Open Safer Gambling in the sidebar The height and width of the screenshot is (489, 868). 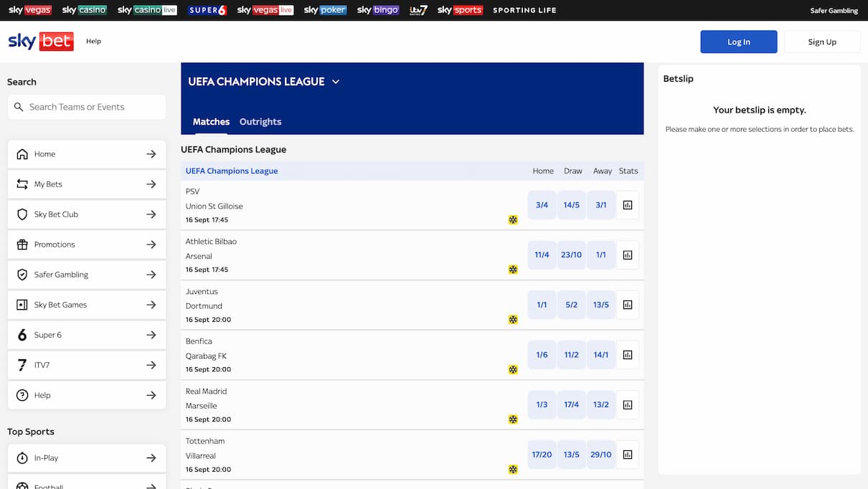[x=87, y=275]
